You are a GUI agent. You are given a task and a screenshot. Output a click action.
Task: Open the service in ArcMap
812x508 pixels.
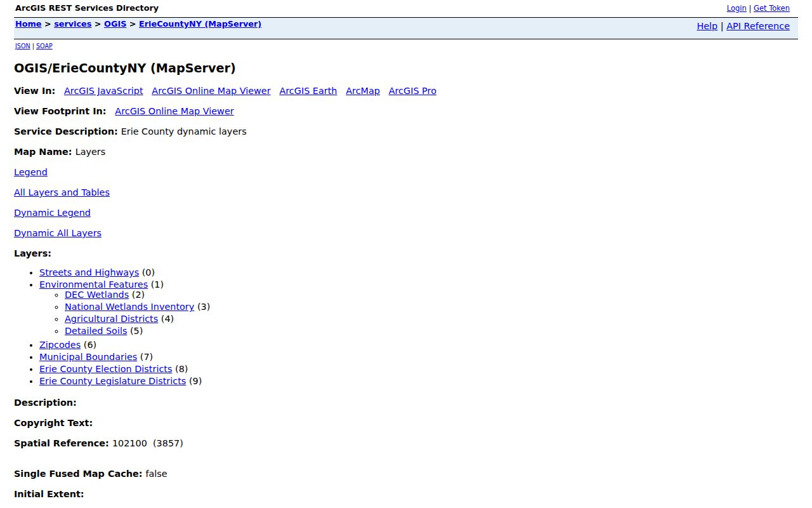tap(363, 91)
